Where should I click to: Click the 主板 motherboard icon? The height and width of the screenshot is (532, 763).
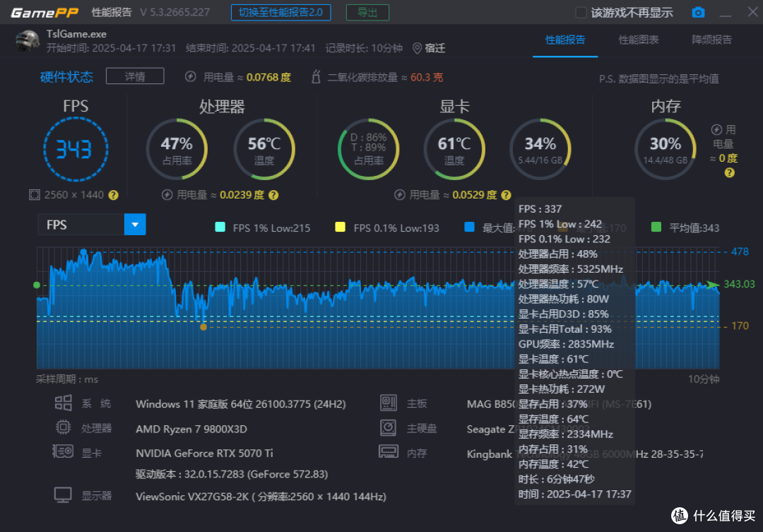(388, 401)
